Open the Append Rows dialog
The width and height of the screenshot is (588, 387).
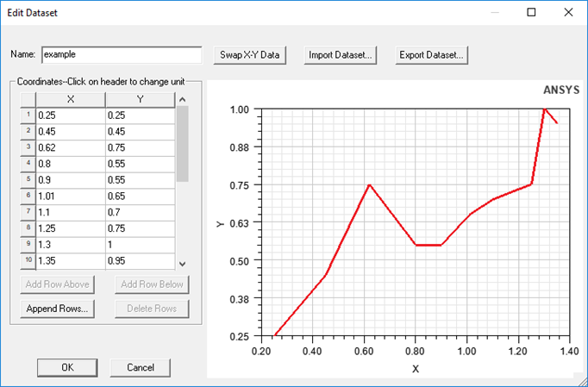[58, 309]
